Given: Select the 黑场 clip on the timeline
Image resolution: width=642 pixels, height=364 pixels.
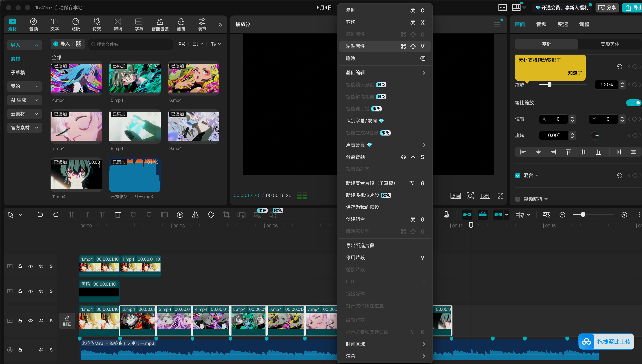Looking at the screenshot, I should (x=99, y=291).
